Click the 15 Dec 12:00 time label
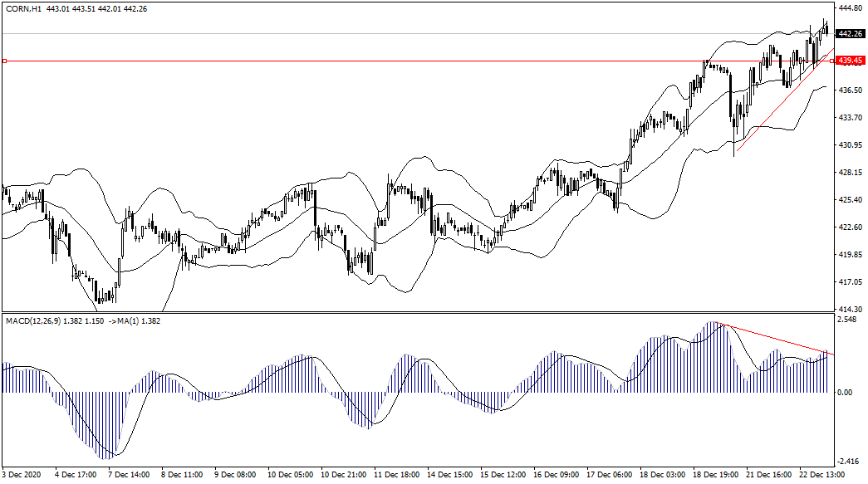The height and width of the screenshot is (484, 868). (503, 476)
